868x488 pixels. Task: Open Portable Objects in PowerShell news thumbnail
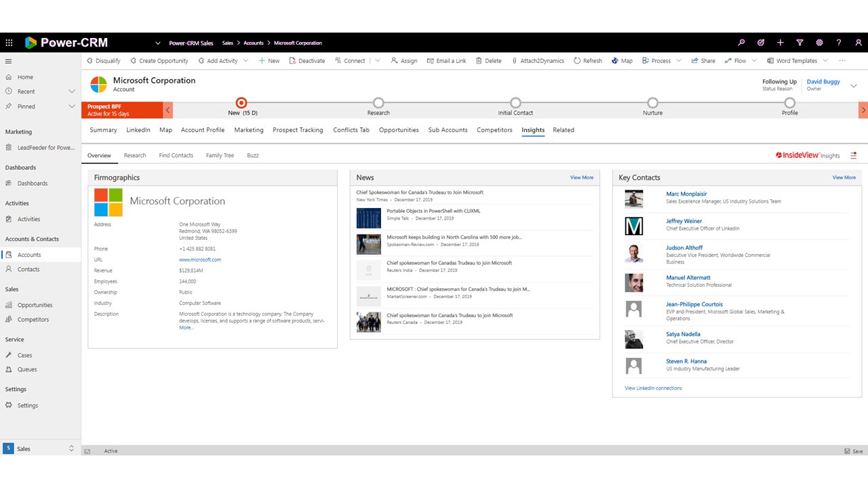[x=369, y=218]
